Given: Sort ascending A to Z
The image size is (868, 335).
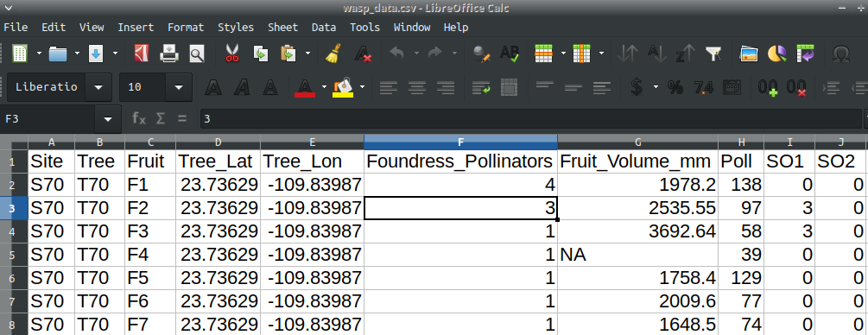Looking at the screenshot, I should point(657,54).
